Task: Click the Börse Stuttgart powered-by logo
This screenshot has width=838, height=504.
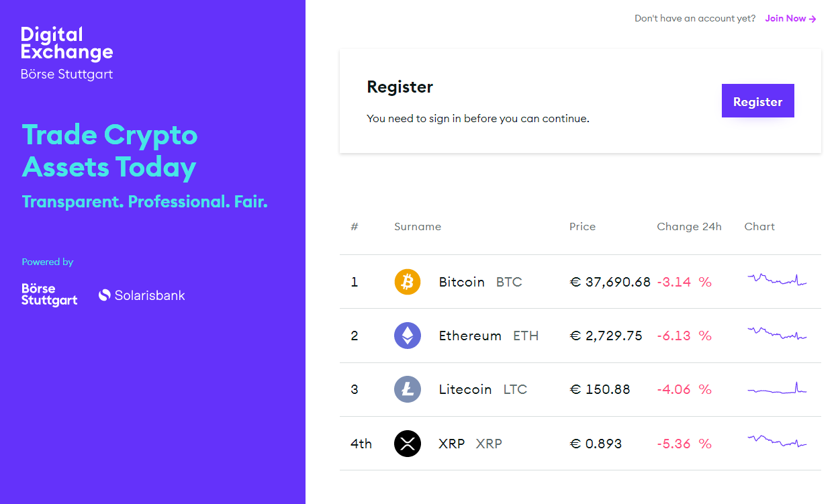Action: (49, 295)
